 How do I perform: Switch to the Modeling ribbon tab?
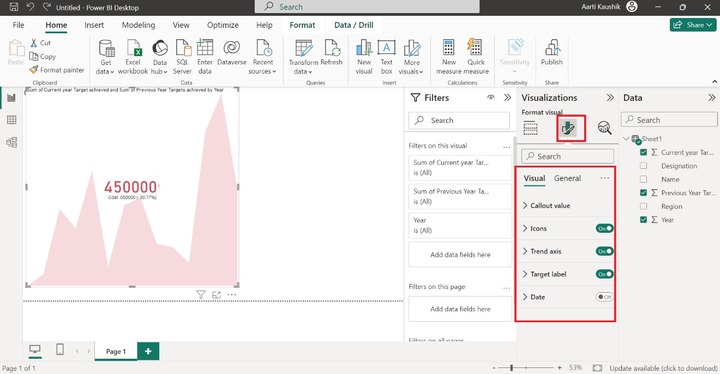click(x=138, y=25)
